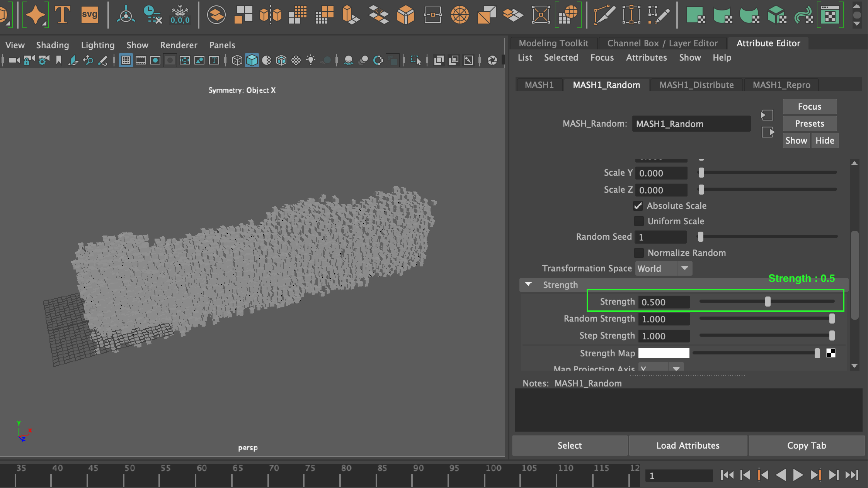
Task: Toggle the grid display in the viewport
Action: click(126, 60)
